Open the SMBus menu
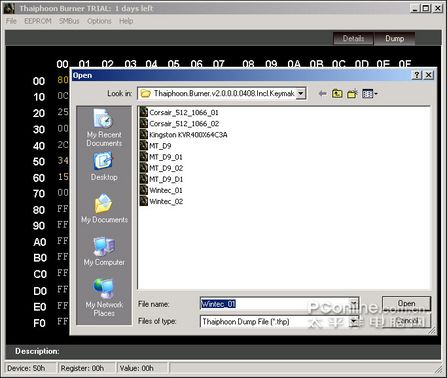 tap(69, 21)
